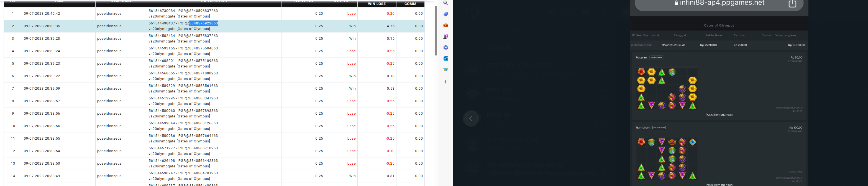Open the search icon in browser sidebar

445,3
